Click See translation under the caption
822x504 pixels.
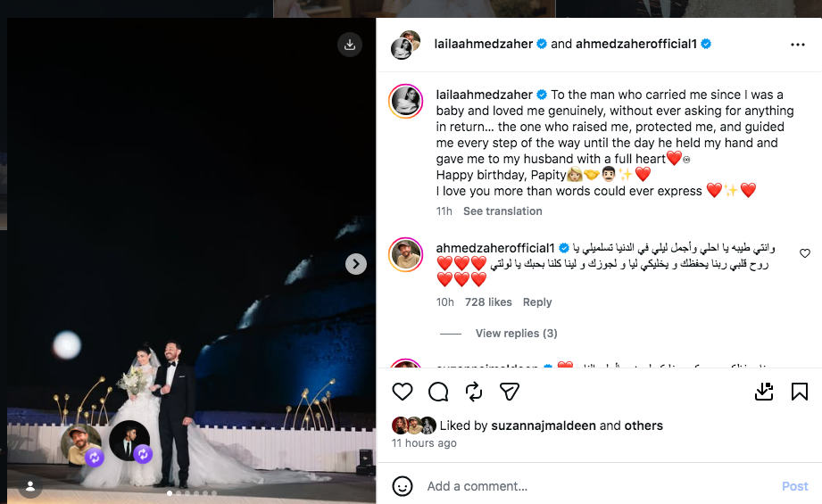(502, 211)
